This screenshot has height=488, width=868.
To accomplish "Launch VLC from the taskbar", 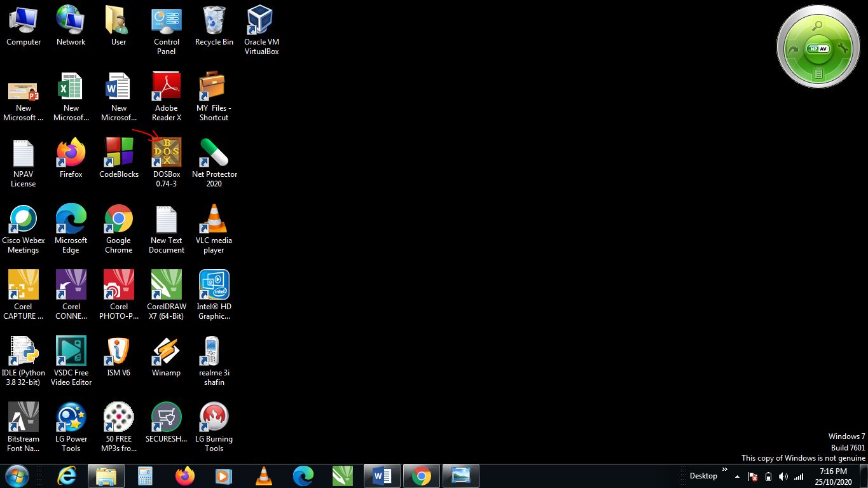I will pos(263,476).
